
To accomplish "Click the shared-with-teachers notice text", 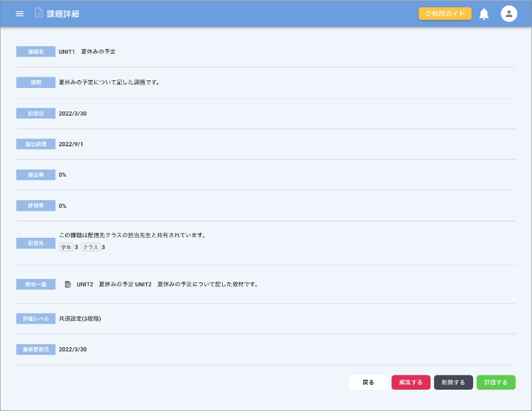I will (133, 235).
